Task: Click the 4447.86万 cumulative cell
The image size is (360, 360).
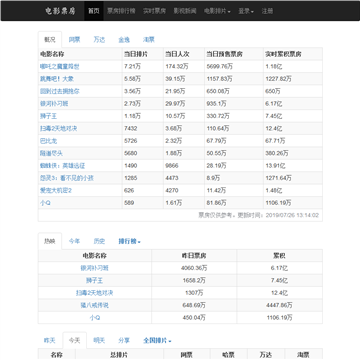Action: pyautogui.click(x=279, y=305)
